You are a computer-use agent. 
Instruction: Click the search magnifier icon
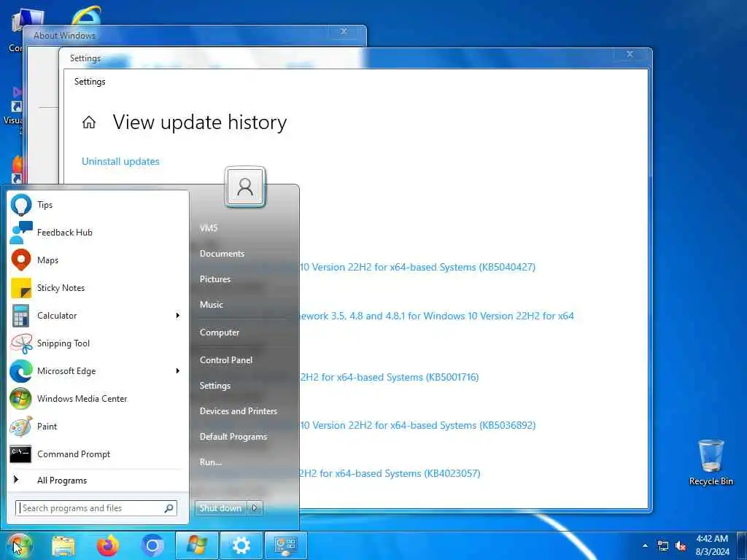[x=169, y=508]
